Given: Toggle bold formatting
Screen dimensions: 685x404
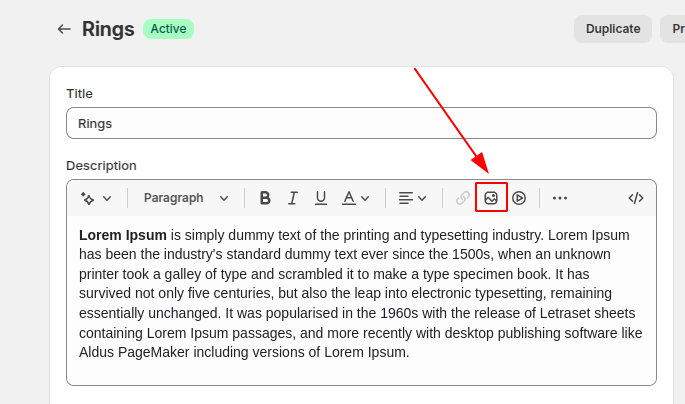Looking at the screenshot, I should tap(265, 198).
